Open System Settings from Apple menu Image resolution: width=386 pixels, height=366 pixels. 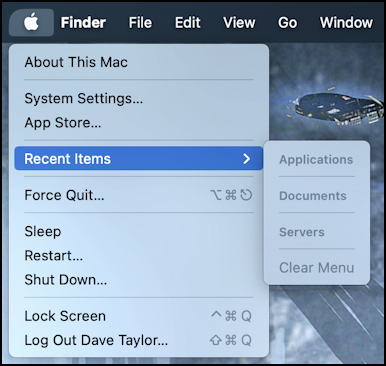[x=139, y=98]
